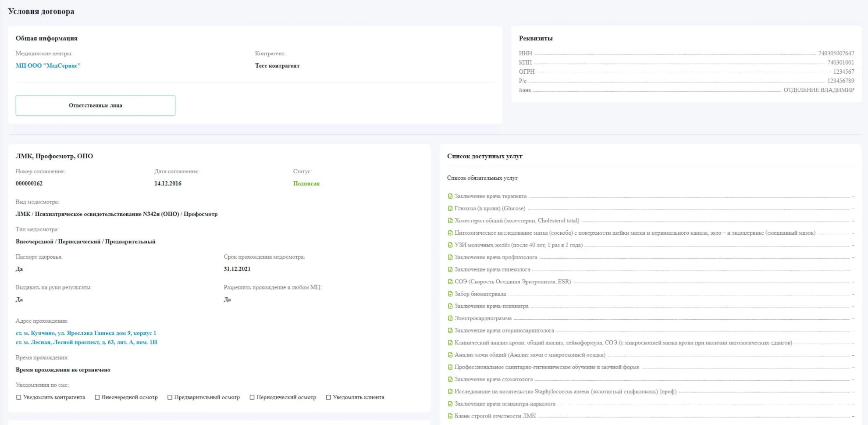Click the agreement date 14.12.2016
Image resolution: width=868 pixels, height=425 pixels.
167,184
